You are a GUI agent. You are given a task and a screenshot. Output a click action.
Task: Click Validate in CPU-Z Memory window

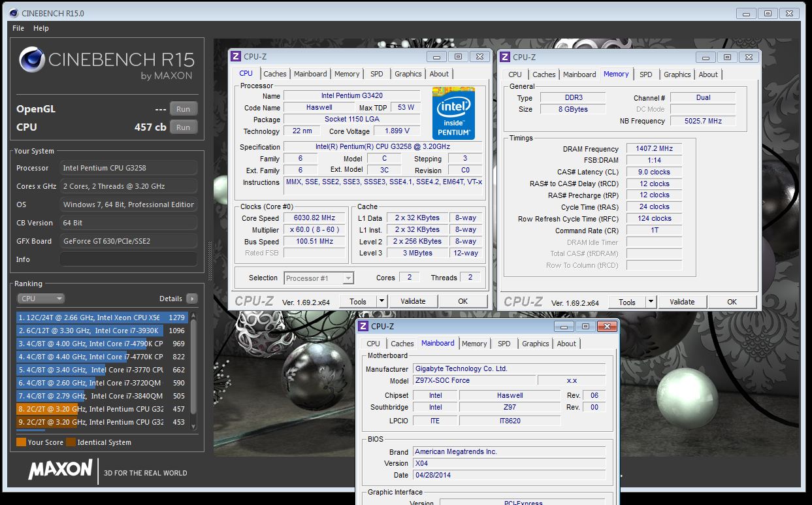coord(682,302)
